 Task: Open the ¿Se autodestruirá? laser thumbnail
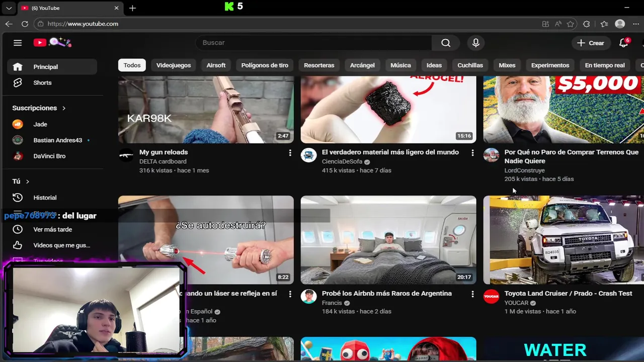point(206,240)
